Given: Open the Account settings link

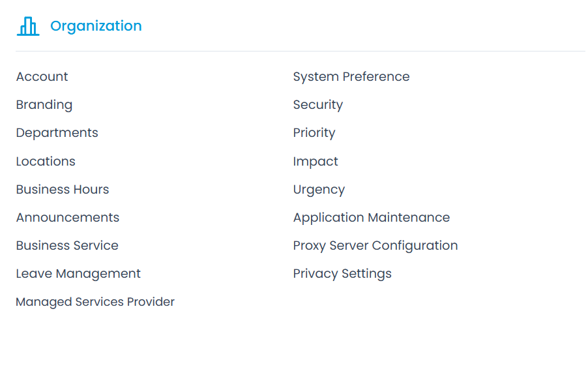Looking at the screenshot, I should point(42,77).
